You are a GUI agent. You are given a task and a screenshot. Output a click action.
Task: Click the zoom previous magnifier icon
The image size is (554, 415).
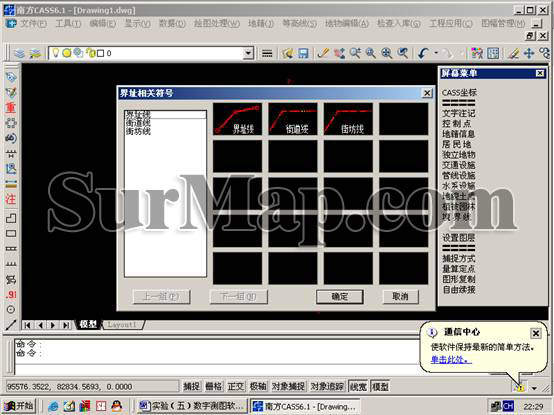pos(402,54)
